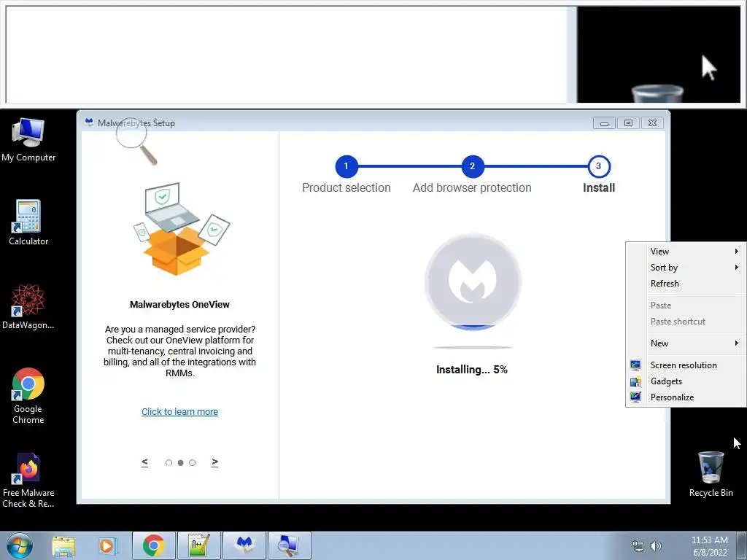The height and width of the screenshot is (560, 747).
Task: Open Windows Media Player taskbar icon
Action: pos(108,545)
